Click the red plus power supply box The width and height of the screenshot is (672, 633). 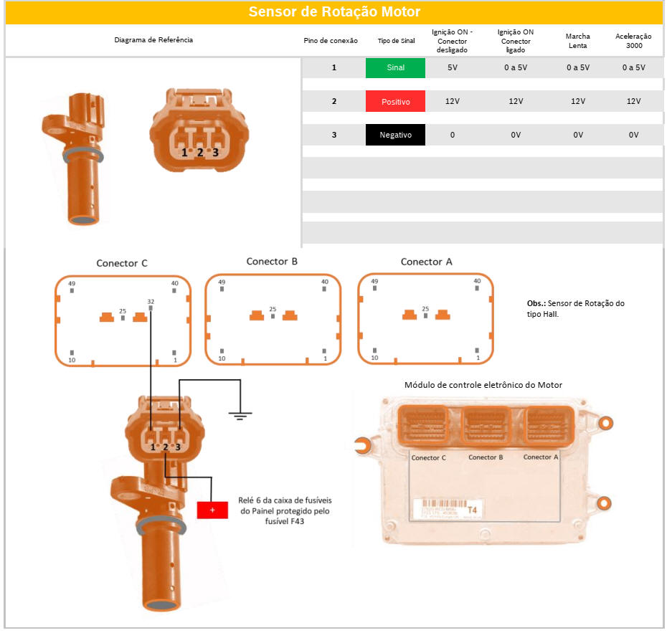[x=212, y=510]
